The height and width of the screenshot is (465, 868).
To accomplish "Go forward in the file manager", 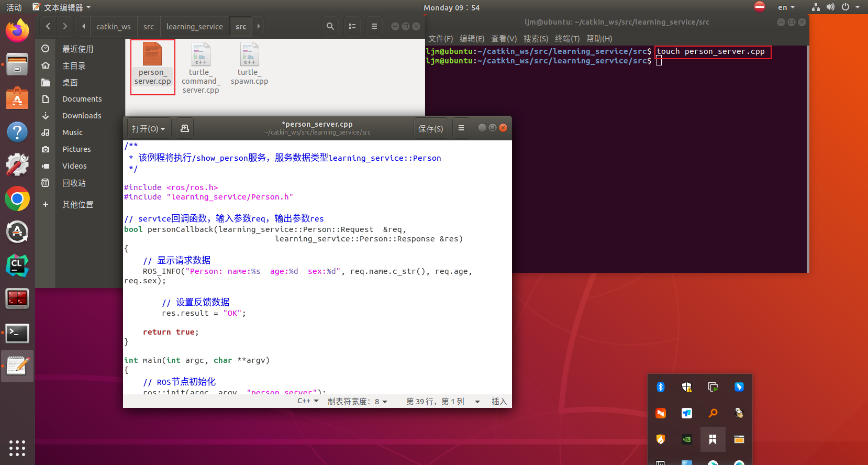I will pos(65,26).
